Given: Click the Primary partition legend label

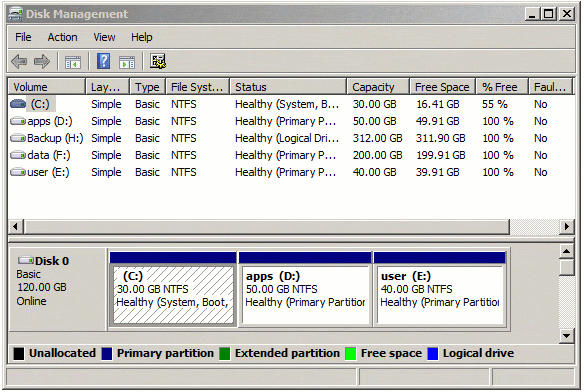Looking at the screenshot, I should pyautogui.click(x=165, y=353).
